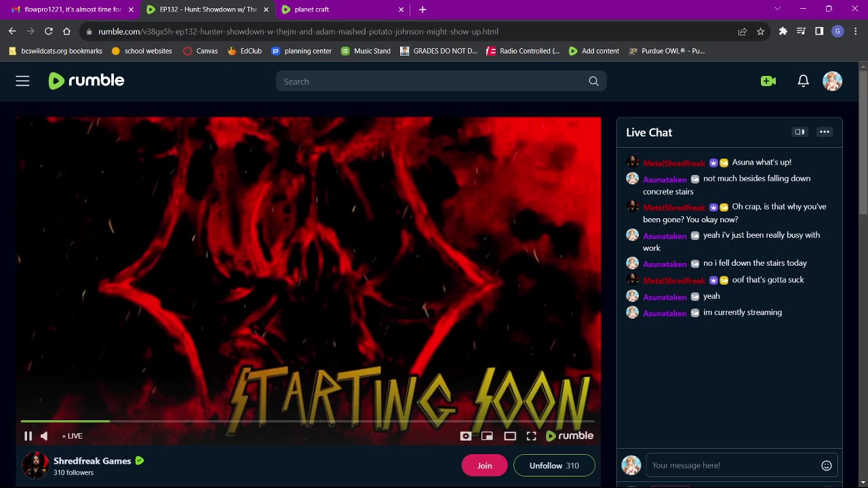Click MetalShredfreak in 'Asuna what's up!' message

674,163
